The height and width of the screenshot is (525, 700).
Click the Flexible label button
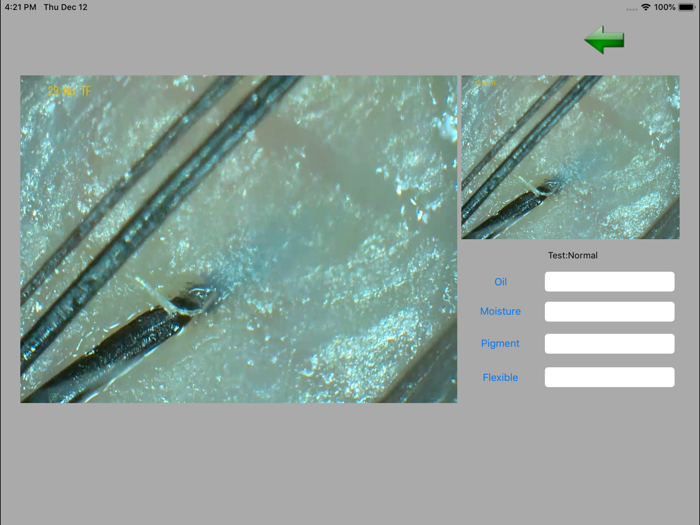point(500,377)
